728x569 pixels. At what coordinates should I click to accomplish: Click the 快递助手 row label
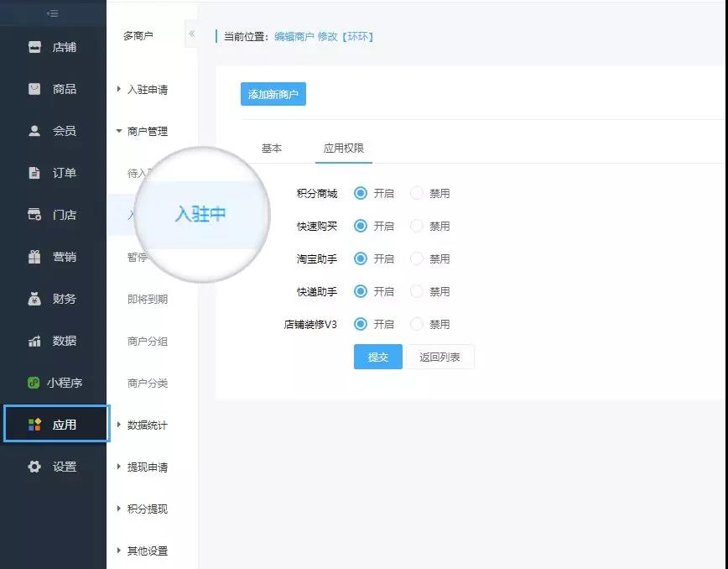317,292
